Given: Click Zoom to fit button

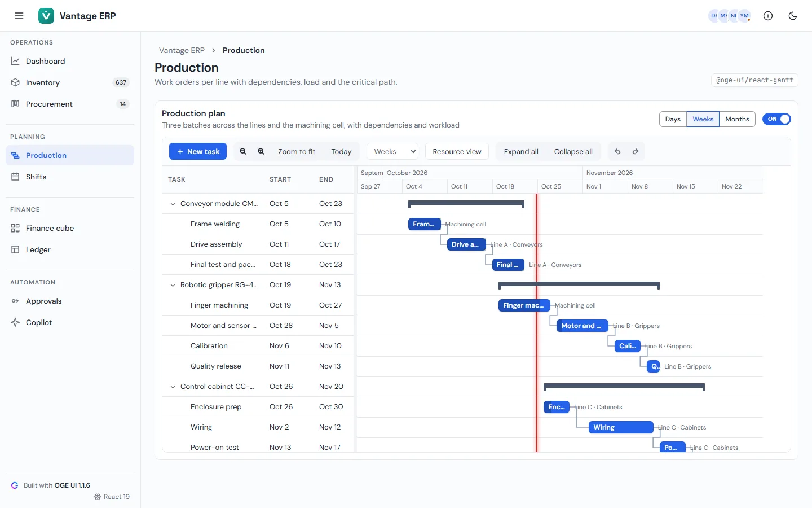Looking at the screenshot, I should pos(297,151).
